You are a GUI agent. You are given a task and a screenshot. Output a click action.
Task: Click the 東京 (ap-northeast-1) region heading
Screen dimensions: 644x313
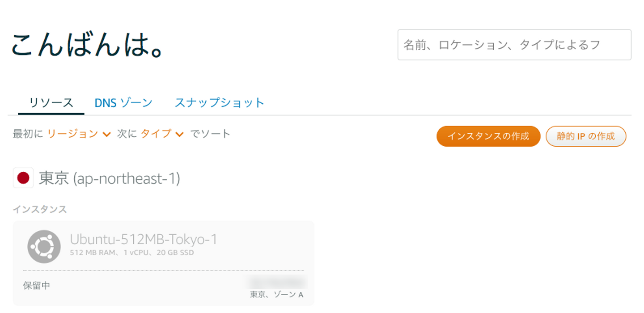[109, 179]
